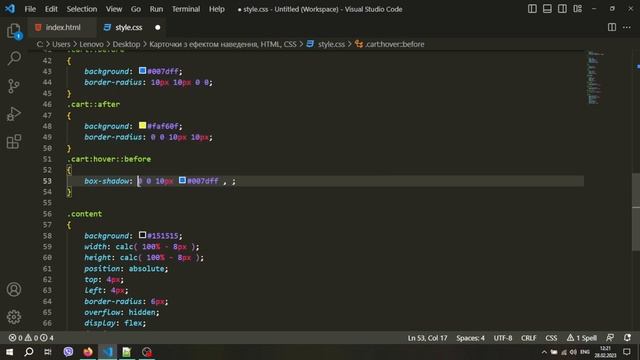This screenshot has height=360, width=640.
Task: Click Spaces: 4 indentation setting
Action: [470, 338]
